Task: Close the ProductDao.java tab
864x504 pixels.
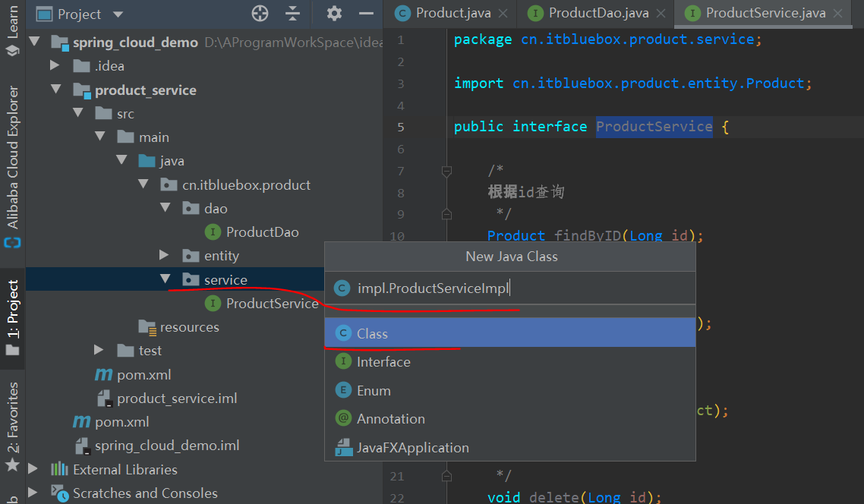Action: point(661,14)
